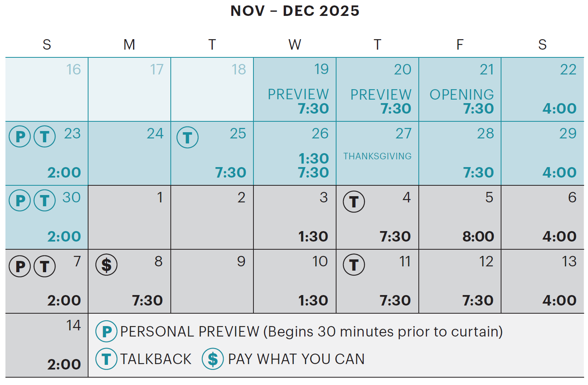Click the Thanksgiving label on November 27

point(377,156)
